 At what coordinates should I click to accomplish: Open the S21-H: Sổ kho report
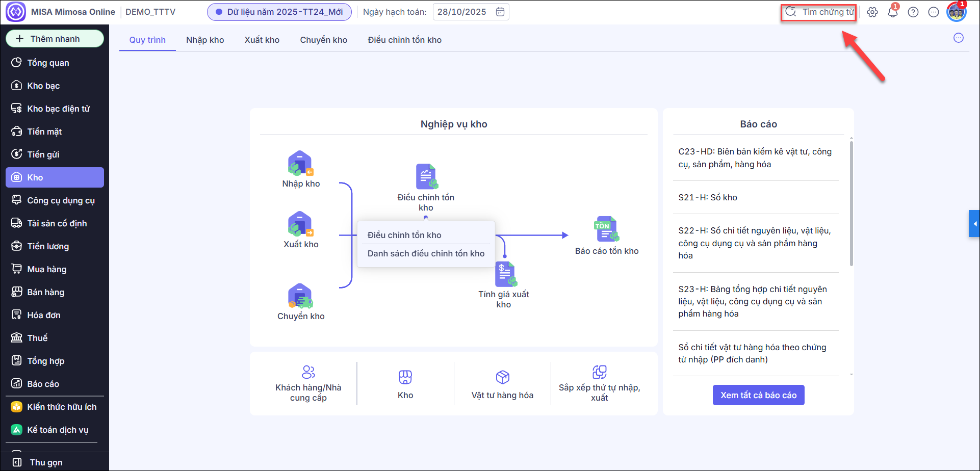(708, 197)
